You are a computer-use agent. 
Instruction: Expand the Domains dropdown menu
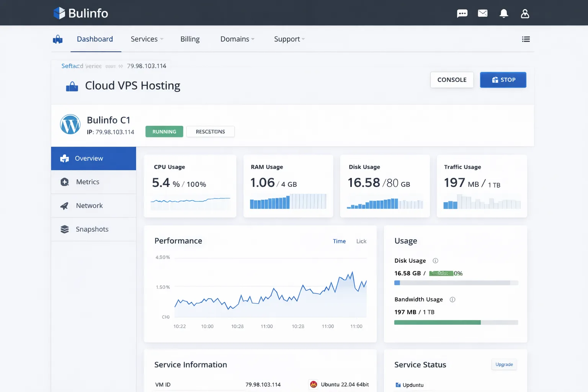point(237,39)
